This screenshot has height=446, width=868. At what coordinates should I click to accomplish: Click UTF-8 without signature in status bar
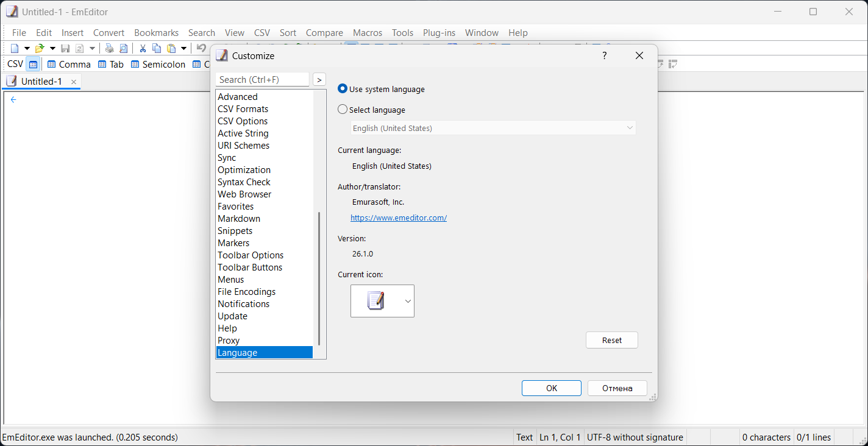[635, 437]
